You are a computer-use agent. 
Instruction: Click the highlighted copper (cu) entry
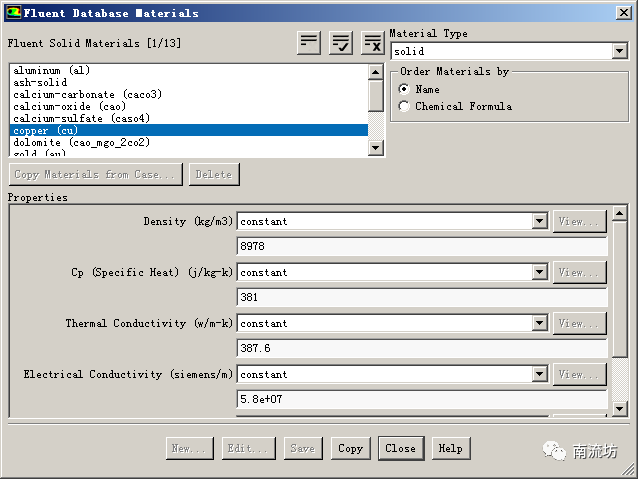[x=189, y=130]
